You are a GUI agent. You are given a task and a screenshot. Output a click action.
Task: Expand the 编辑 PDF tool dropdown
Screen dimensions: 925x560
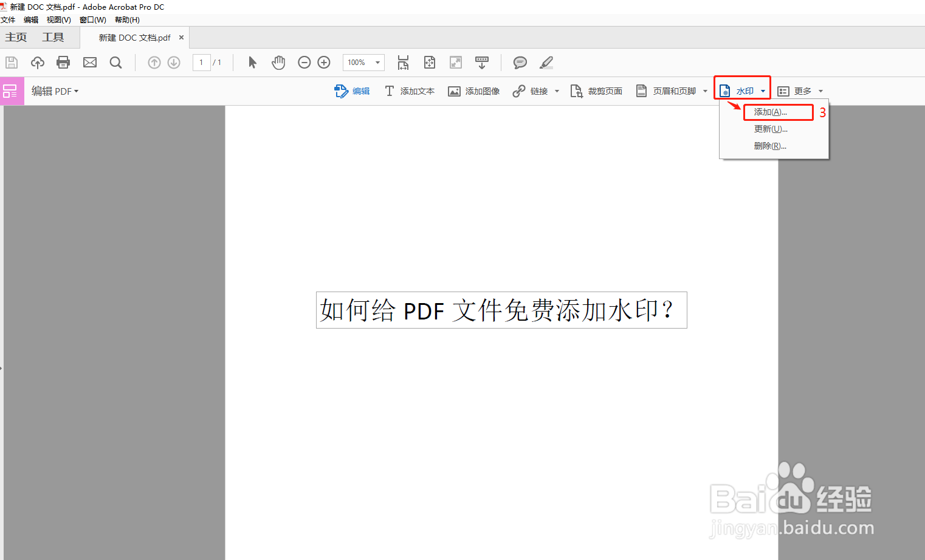[77, 91]
